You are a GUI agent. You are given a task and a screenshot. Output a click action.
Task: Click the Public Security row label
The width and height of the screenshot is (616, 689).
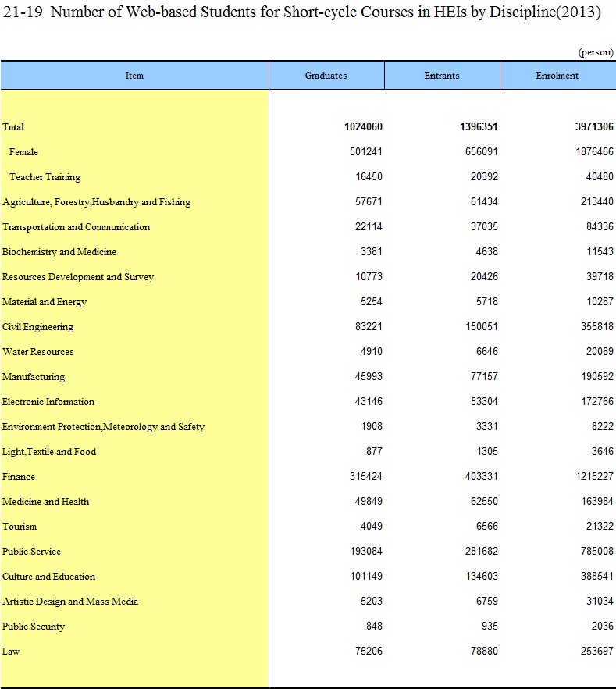pos(34,627)
